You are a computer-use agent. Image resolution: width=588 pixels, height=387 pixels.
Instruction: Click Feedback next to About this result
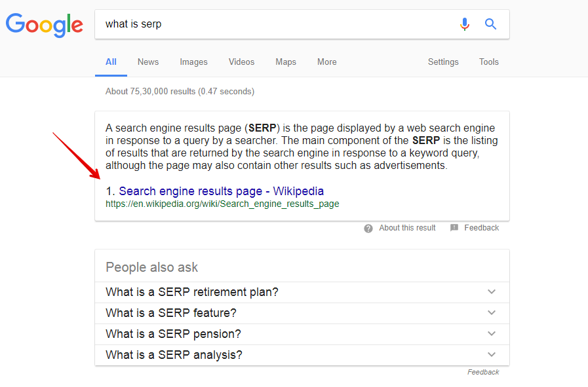[482, 228]
